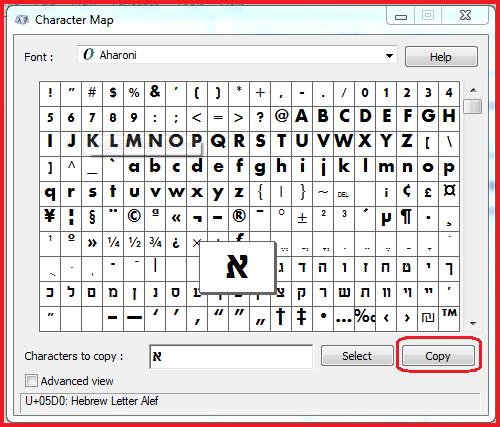Enable the Advanced view checkbox
Screen dimensions: 500x427
pyautogui.click(x=31, y=381)
